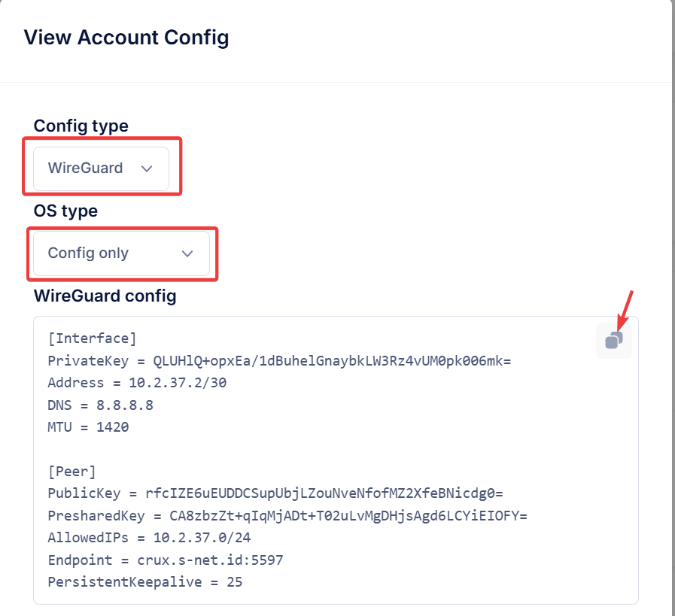
Task: Click the chevron beside WireGuard
Action: (x=147, y=168)
